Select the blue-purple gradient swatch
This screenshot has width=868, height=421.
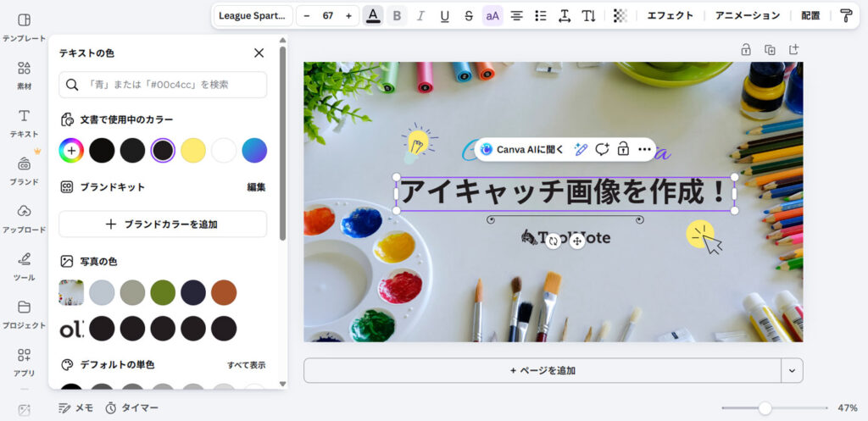pos(254,151)
